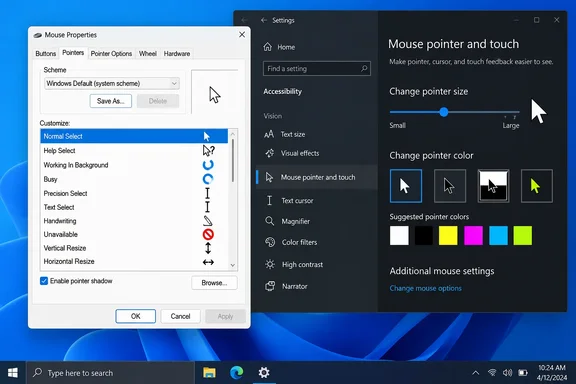Viewport: 576px width, 384px height.
Task: Click scroll up arrow in Customize list
Action: pos(233,134)
